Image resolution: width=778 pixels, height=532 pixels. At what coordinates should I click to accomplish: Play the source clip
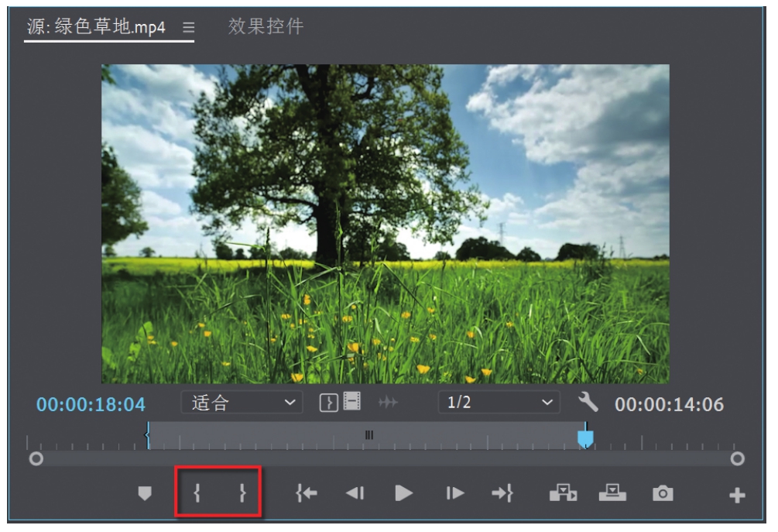pos(403,493)
